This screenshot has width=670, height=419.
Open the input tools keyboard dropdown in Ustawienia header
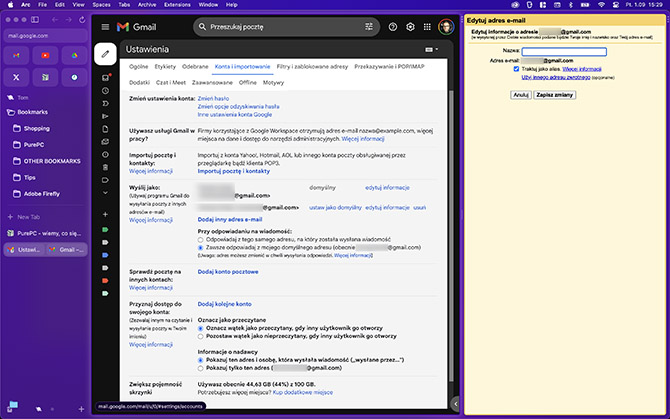(x=432, y=50)
